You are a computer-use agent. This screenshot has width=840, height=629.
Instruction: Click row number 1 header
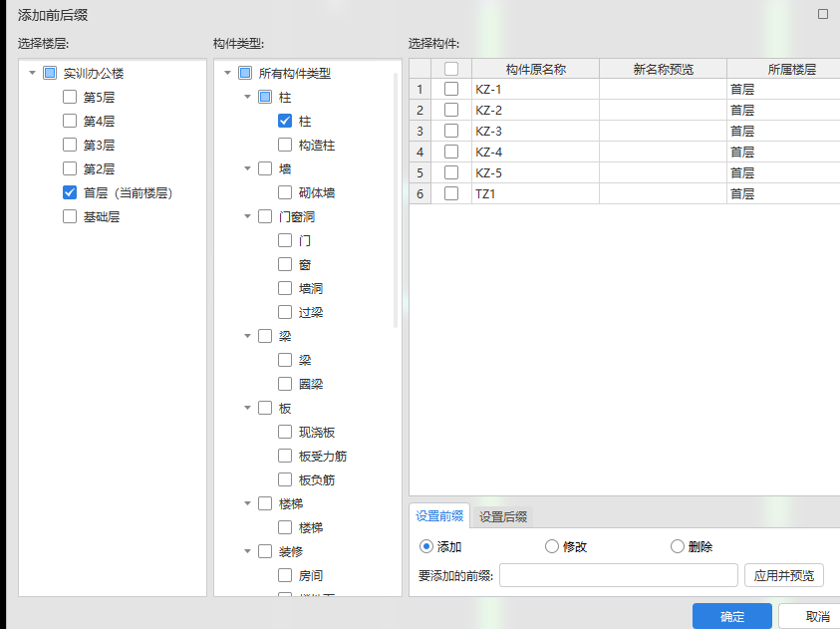click(420, 89)
